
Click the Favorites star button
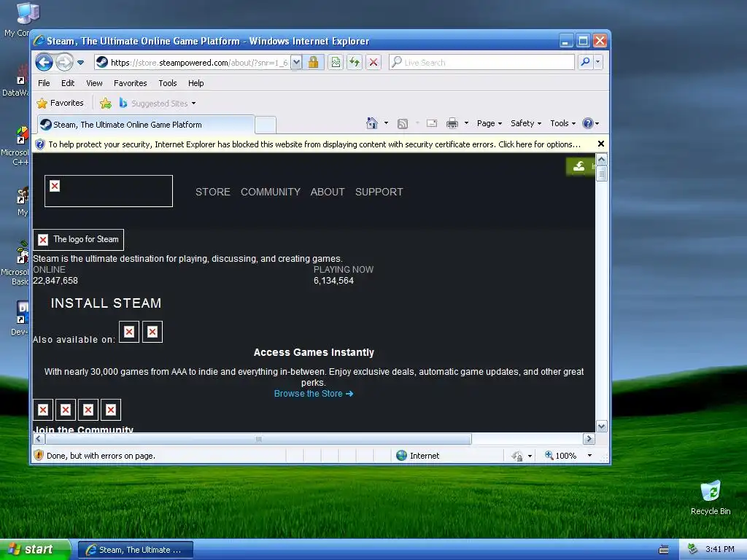(60, 103)
